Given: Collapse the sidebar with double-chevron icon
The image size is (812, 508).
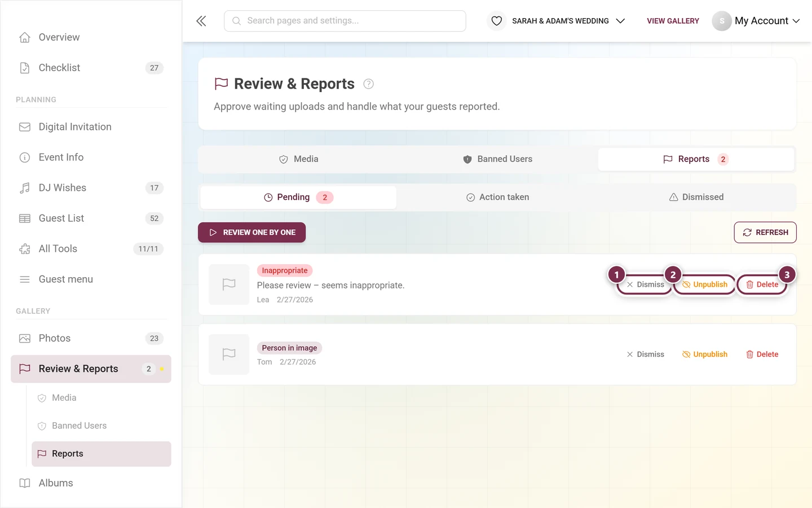Looking at the screenshot, I should pyautogui.click(x=201, y=21).
